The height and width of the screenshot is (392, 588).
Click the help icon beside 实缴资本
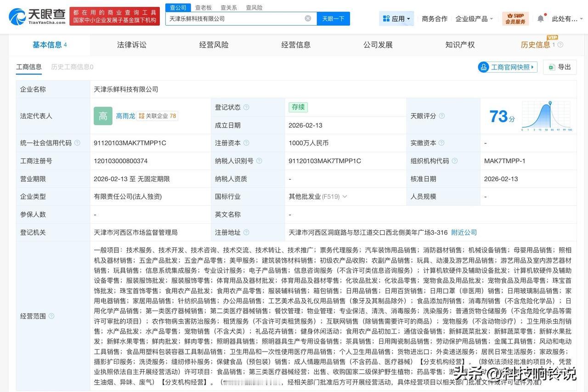443,143
